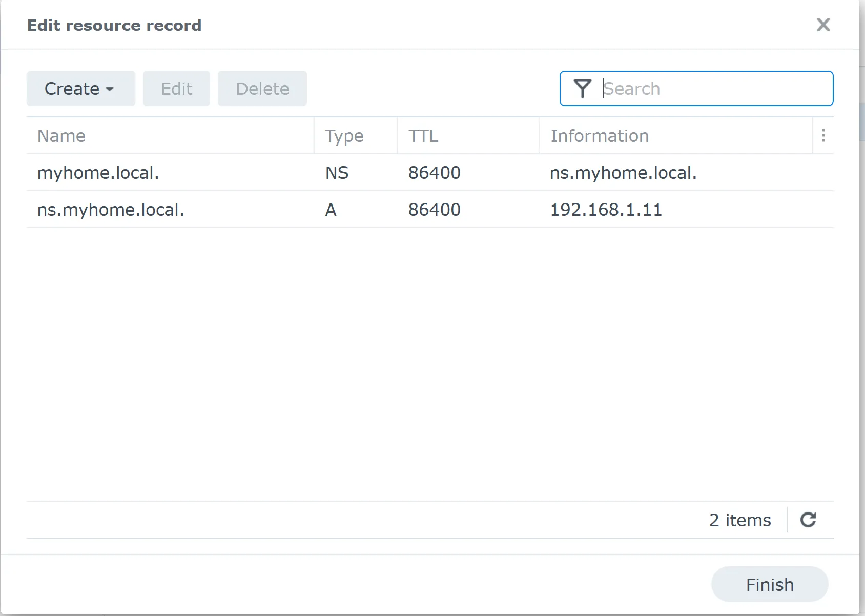
Task: Open the Create dropdown menu
Action: [x=80, y=89]
